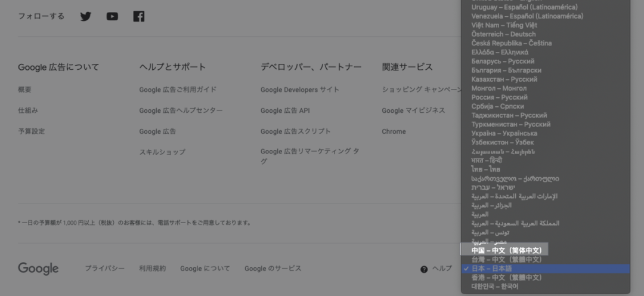The height and width of the screenshot is (296, 644).
Task: Pick 香港 – 中文（繁體中文）language
Action: 506,277
